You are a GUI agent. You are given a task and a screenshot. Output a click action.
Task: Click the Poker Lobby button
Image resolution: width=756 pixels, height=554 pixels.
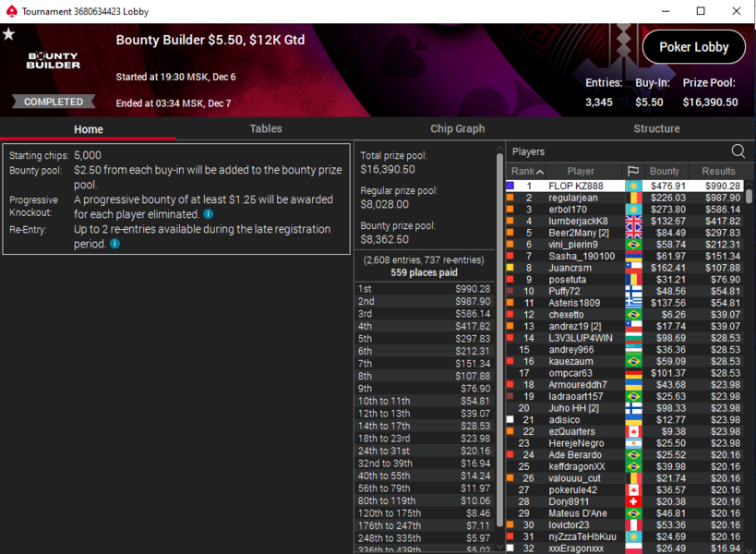click(694, 47)
